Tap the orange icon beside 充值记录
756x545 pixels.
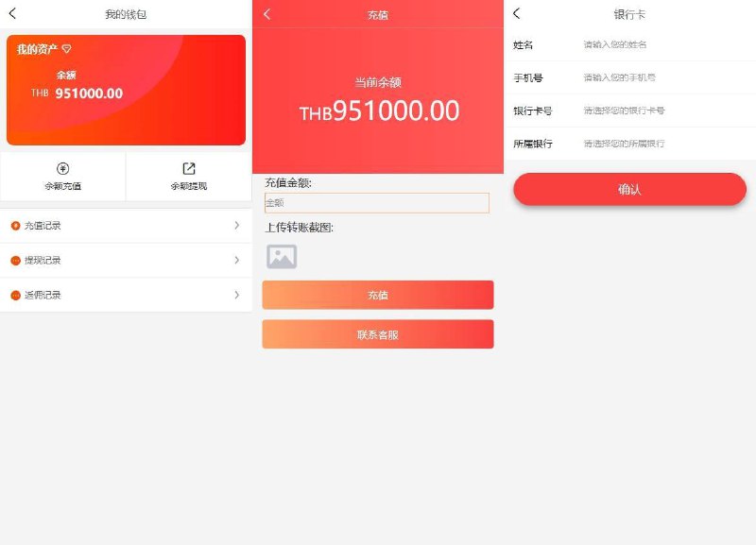coord(15,226)
